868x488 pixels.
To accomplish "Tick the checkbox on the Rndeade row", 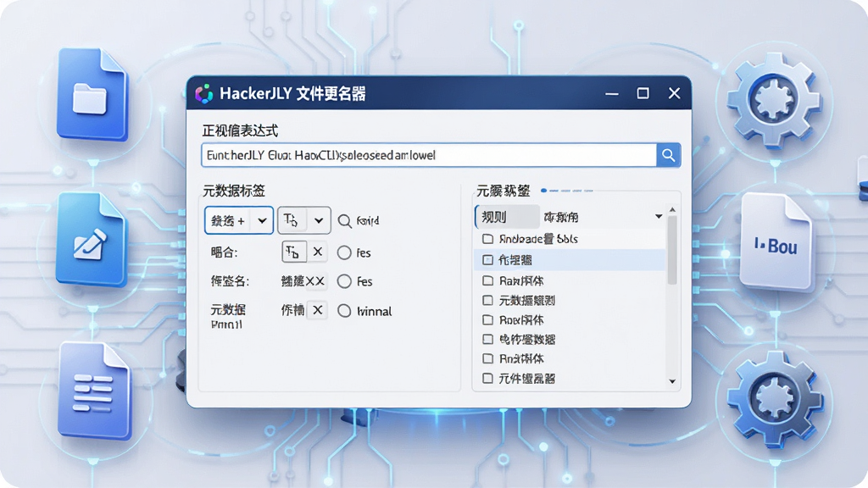I will tap(487, 239).
